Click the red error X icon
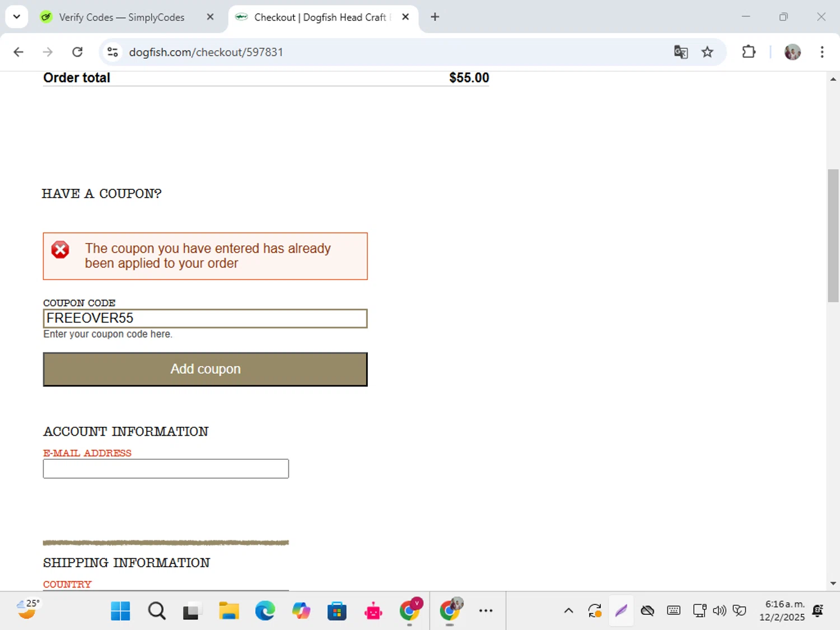 60,250
